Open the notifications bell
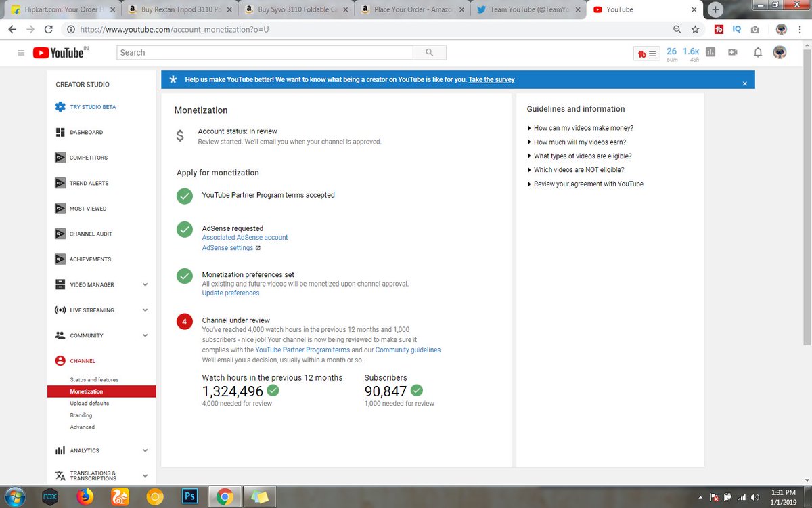This screenshot has height=508, width=812. coord(758,52)
